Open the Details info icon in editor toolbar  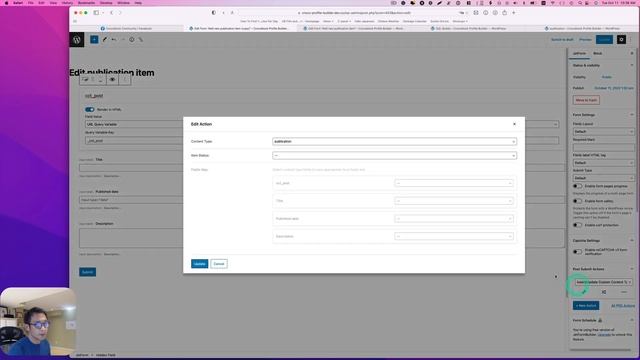132,40
